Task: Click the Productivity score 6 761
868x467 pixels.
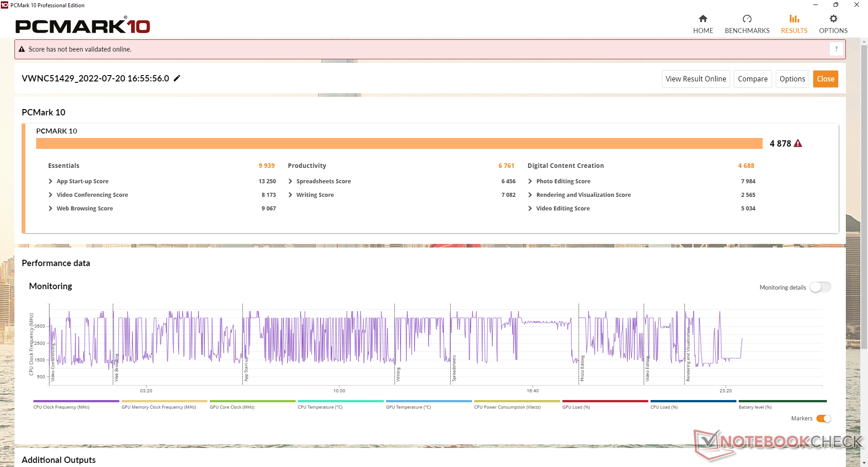Action: [x=506, y=166]
